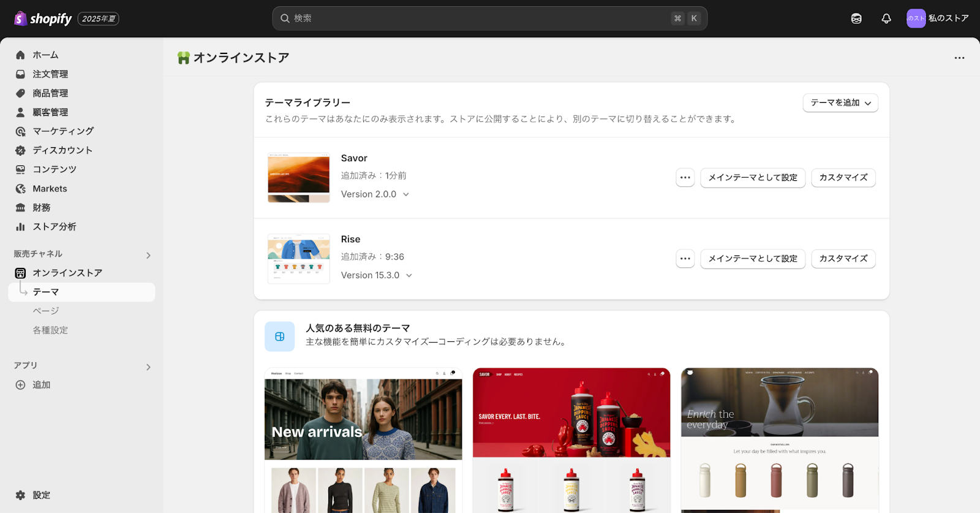This screenshot has width=980, height=513.
Task: Open the notifications bell
Action: click(x=886, y=18)
